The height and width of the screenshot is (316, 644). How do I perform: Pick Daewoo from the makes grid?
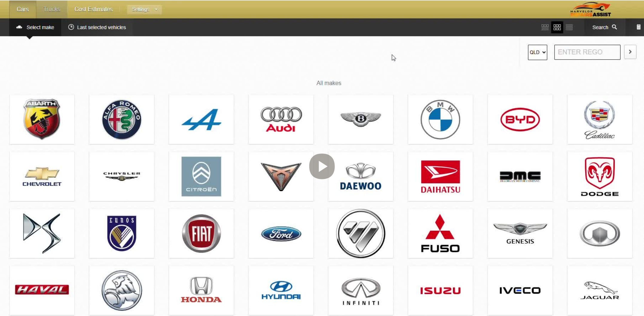click(361, 177)
